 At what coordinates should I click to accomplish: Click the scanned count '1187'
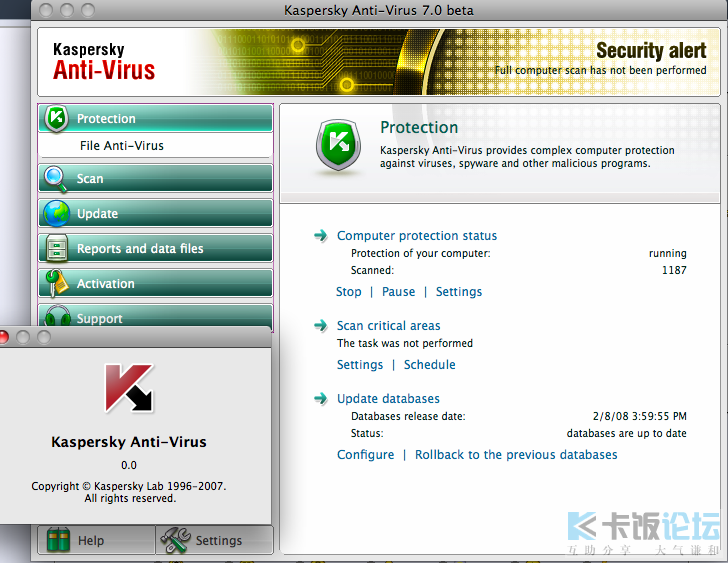coord(674,270)
